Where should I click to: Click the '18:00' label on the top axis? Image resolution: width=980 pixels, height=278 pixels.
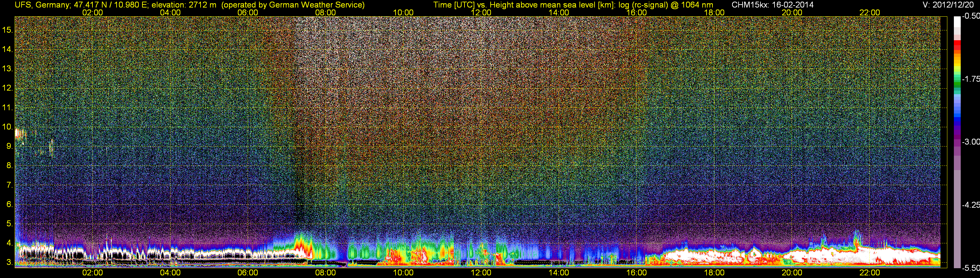pos(714,12)
